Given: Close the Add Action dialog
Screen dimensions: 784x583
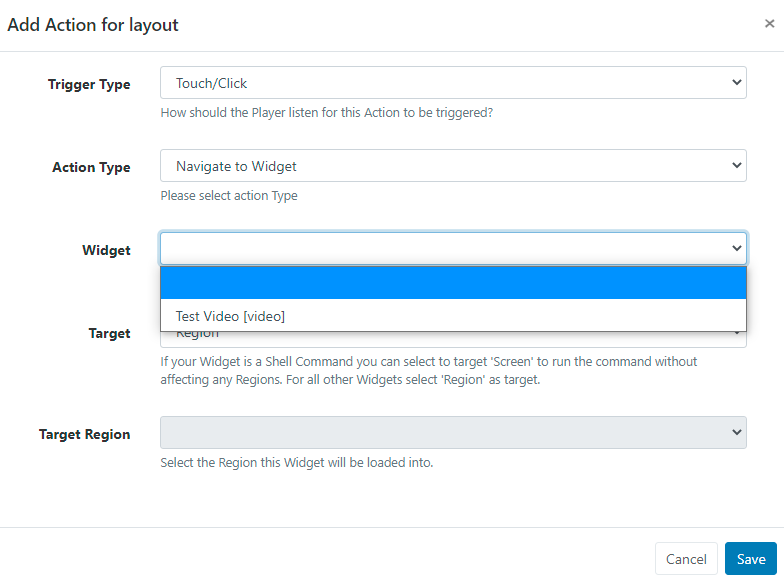Looking at the screenshot, I should 769,24.
